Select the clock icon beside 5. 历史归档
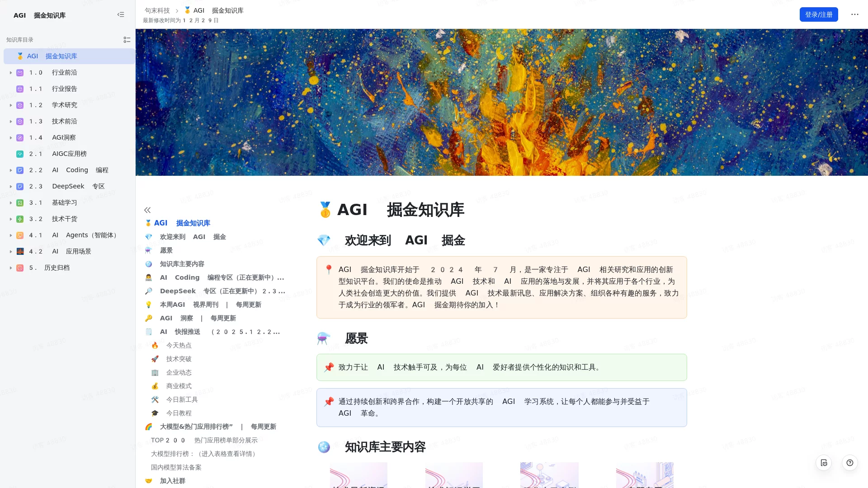868x488 pixels. point(20,267)
